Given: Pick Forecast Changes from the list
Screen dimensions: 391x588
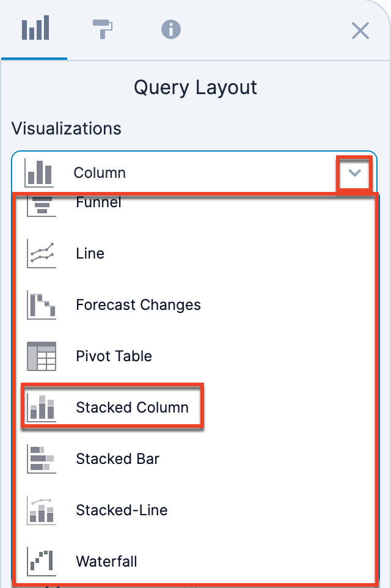Looking at the screenshot, I should pyautogui.click(x=138, y=305).
